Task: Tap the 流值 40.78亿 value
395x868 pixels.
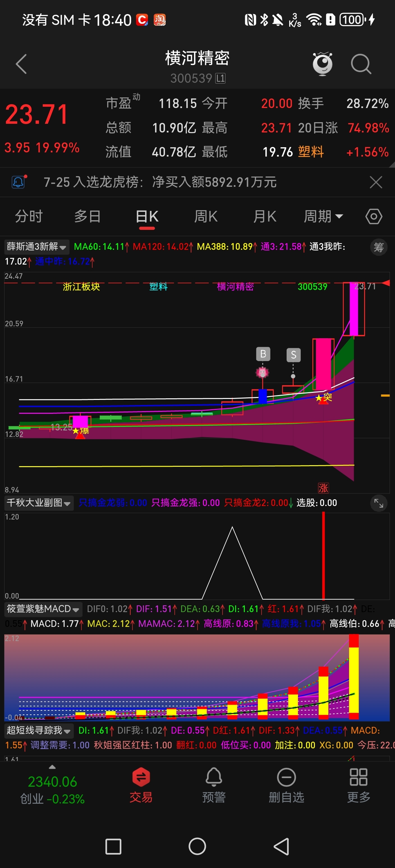Action: point(174,152)
